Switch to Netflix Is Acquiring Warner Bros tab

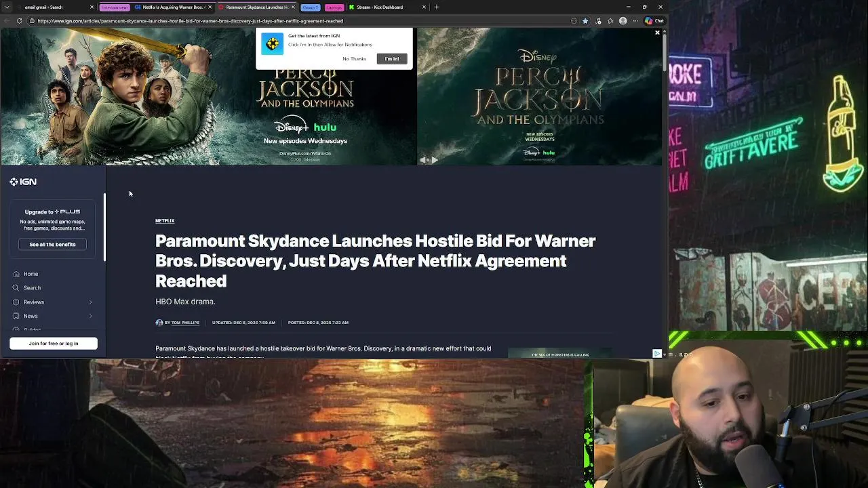point(173,7)
